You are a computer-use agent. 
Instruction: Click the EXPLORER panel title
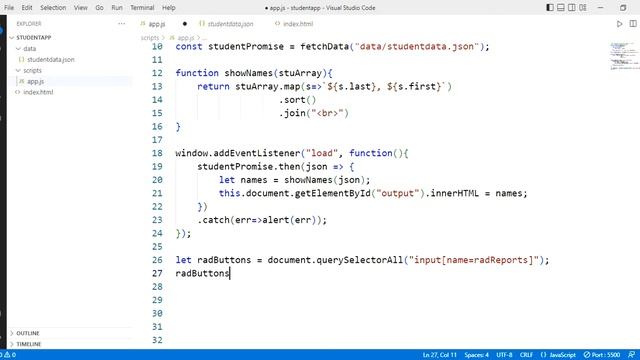pyautogui.click(x=29, y=24)
